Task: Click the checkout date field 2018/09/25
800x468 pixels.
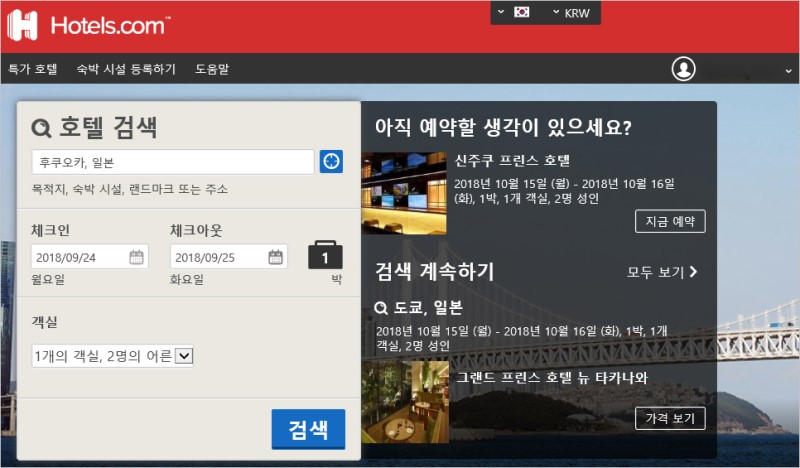Action: 229,257
